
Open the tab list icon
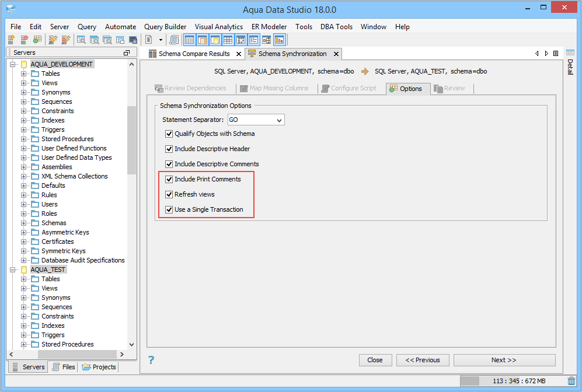pyautogui.click(x=556, y=54)
